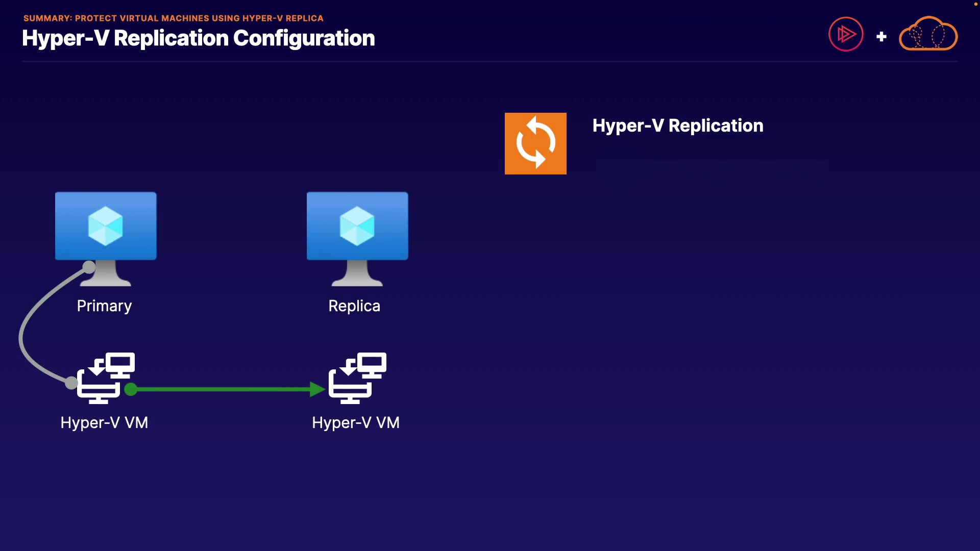This screenshot has width=980, height=551.
Task: Click the Replica server monitor icon
Action: 357,227
